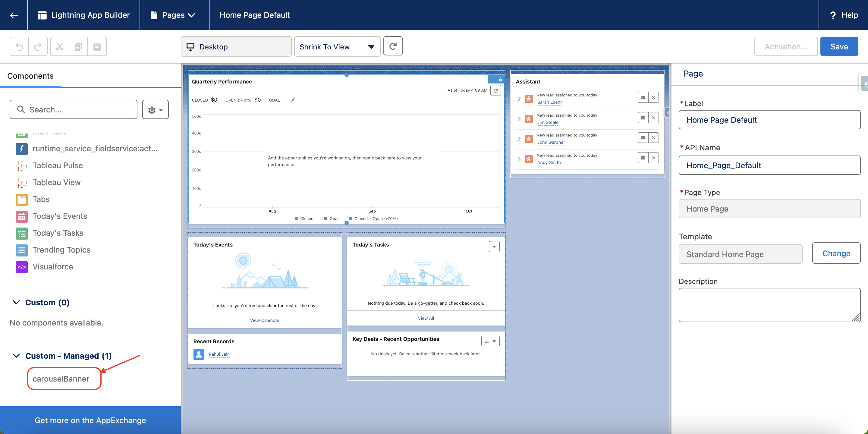Viewport: 868px width, 434px height.
Task: Select the Tabs component
Action: click(33, 199)
